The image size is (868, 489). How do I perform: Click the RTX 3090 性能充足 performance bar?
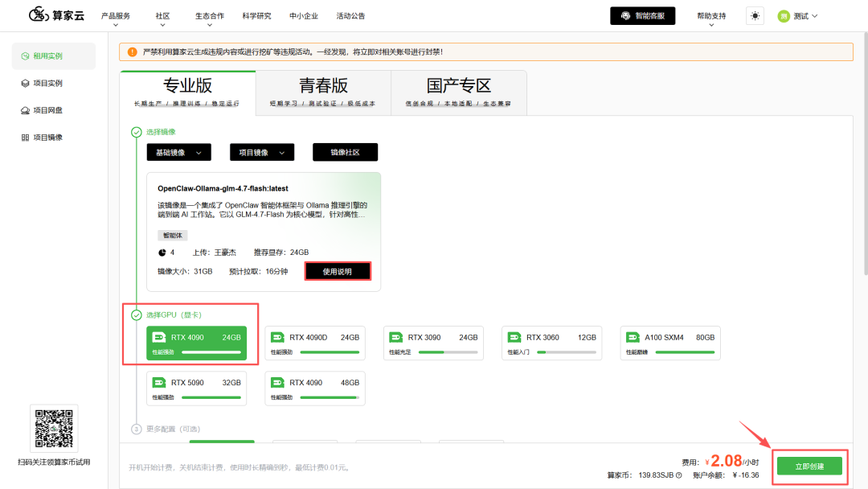[448, 352]
